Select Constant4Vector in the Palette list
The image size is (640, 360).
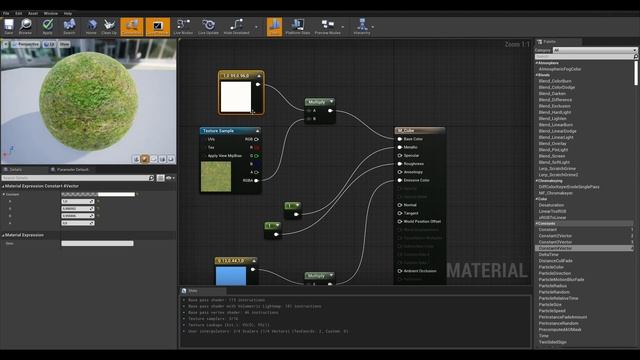[x=584, y=248]
